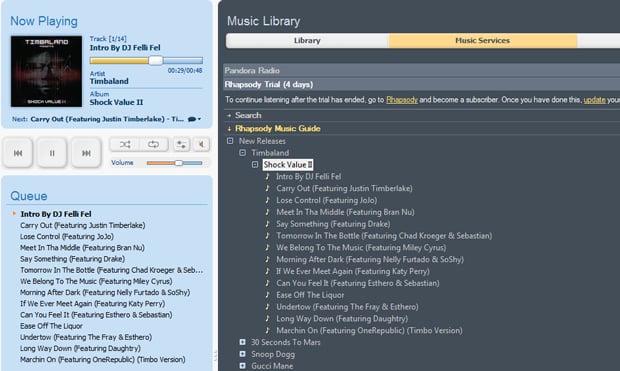Click the now-playing indicator arrow in Queue
Image resolution: width=620 pixels, height=371 pixels.
click(x=14, y=214)
